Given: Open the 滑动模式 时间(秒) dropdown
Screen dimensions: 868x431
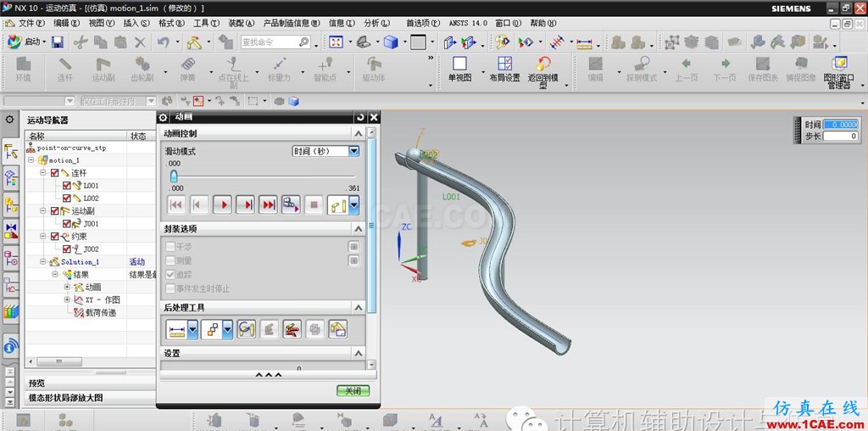Looking at the screenshot, I should click(x=325, y=151).
